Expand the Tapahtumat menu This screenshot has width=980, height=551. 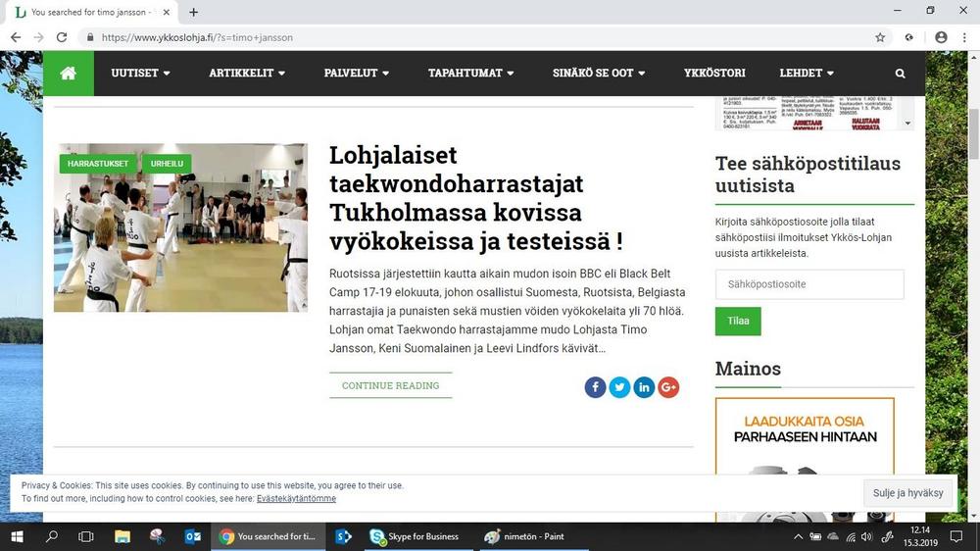[x=471, y=74]
